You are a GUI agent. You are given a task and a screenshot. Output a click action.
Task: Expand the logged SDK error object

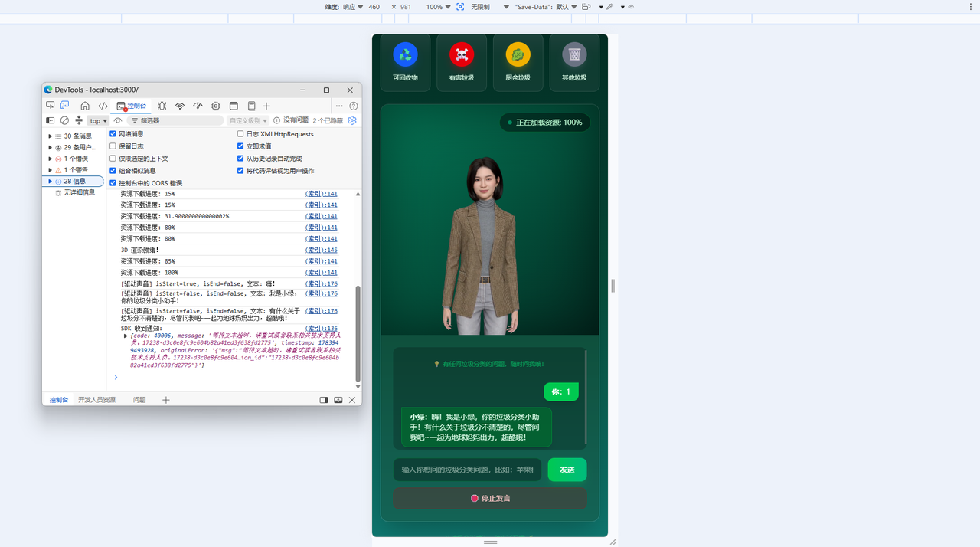126,336
